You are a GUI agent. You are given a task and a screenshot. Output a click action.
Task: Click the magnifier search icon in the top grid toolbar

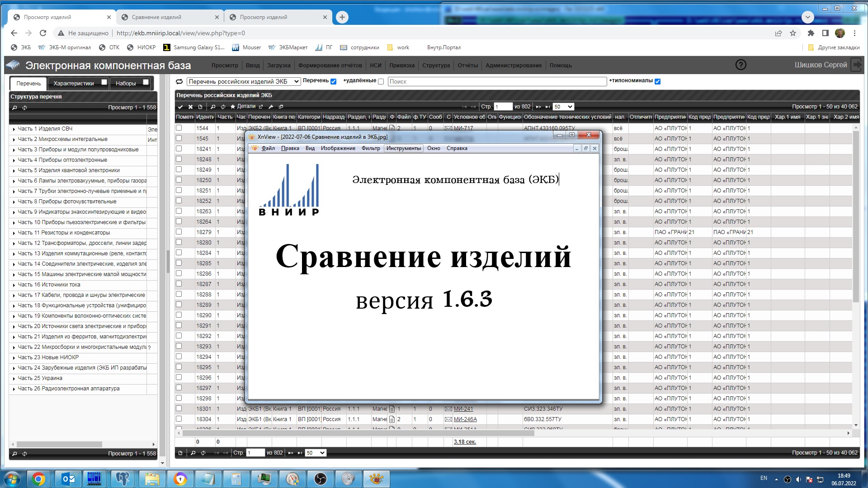click(213, 107)
